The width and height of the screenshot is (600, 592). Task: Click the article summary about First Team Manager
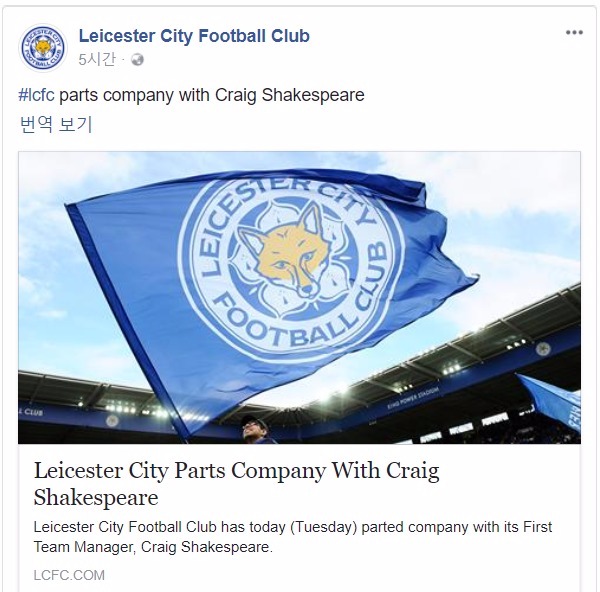pyautogui.click(x=293, y=537)
